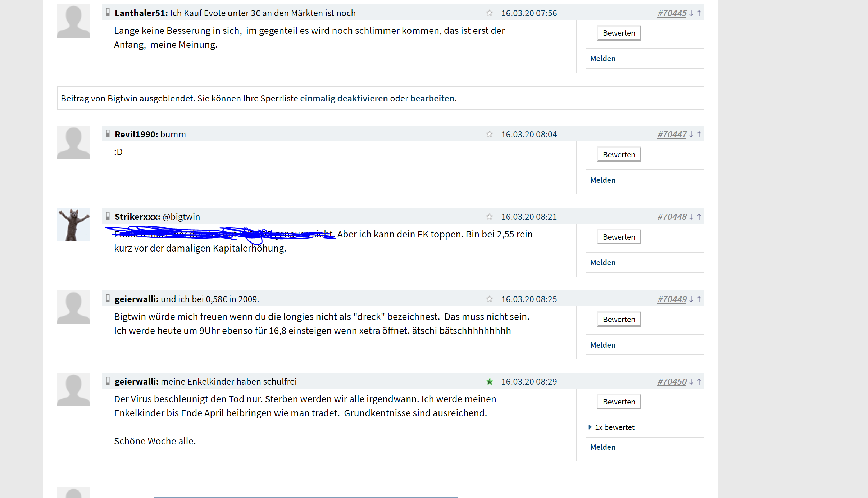Click the star icon on Lanthaler51's post
The height and width of the screenshot is (498, 868).
tap(489, 13)
